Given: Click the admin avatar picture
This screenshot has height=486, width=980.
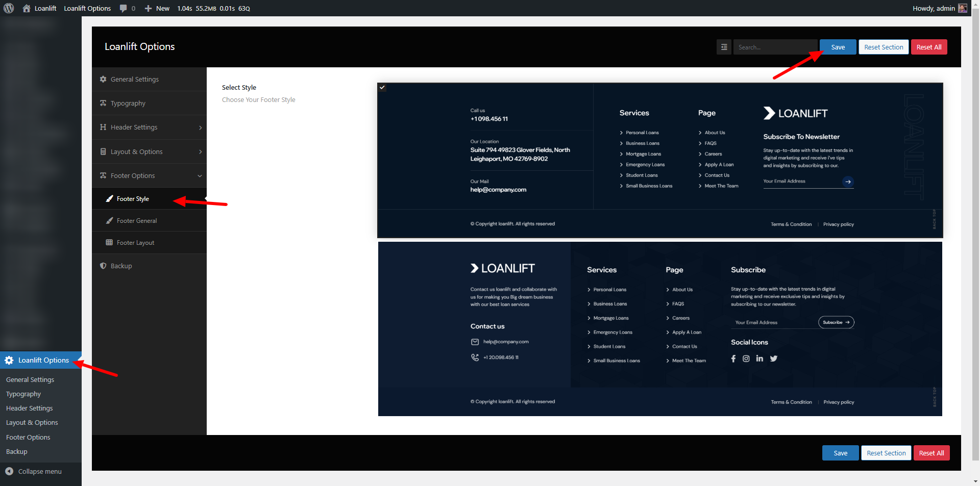Looking at the screenshot, I should pos(963,8).
